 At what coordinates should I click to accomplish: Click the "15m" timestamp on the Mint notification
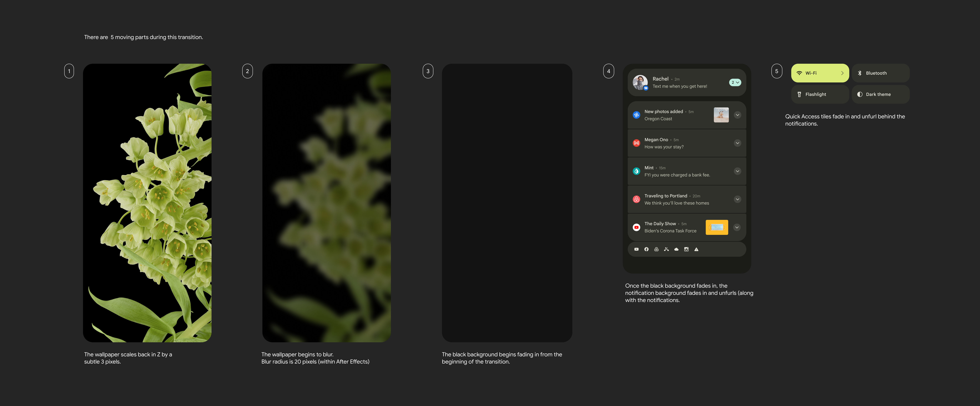coord(662,168)
